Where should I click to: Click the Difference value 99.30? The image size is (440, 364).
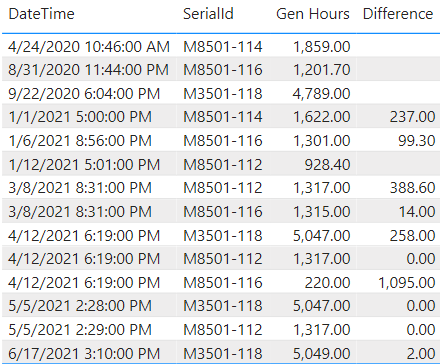pyautogui.click(x=417, y=141)
